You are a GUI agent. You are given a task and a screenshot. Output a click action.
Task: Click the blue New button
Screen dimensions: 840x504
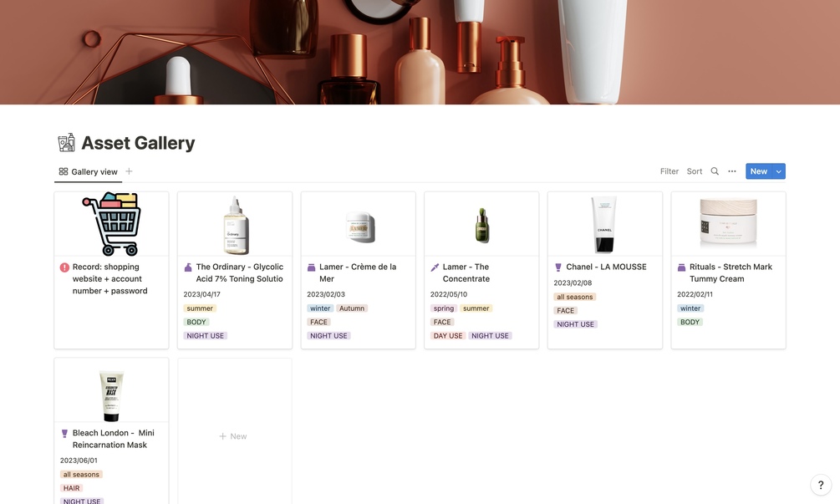[x=759, y=171]
